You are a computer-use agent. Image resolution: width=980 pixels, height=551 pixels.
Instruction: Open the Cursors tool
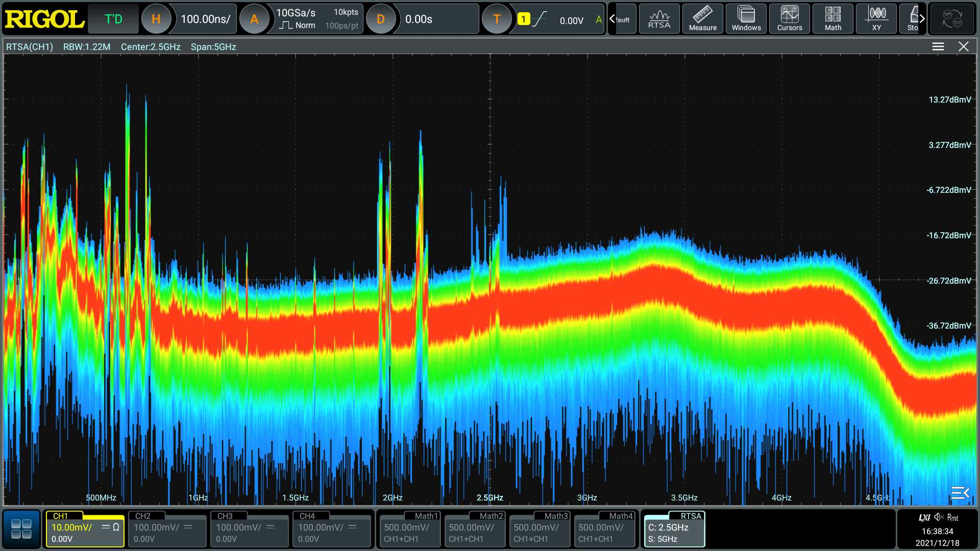click(789, 19)
